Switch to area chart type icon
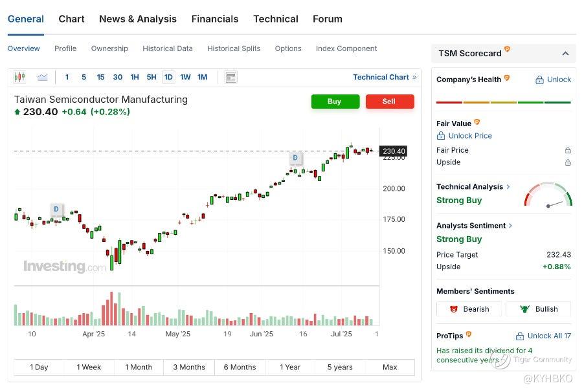This screenshot has width=584, height=392. tap(42, 78)
